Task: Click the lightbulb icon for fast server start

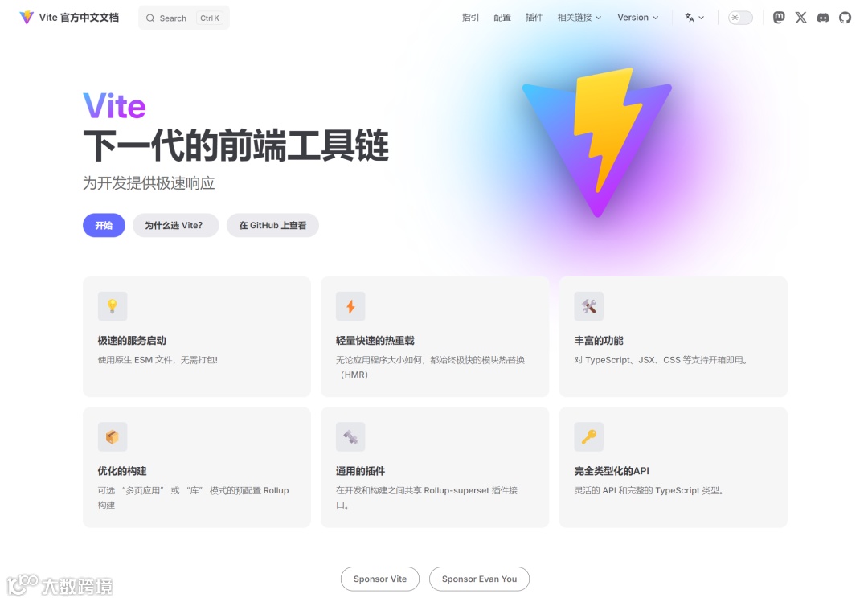Action: click(113, 306)
